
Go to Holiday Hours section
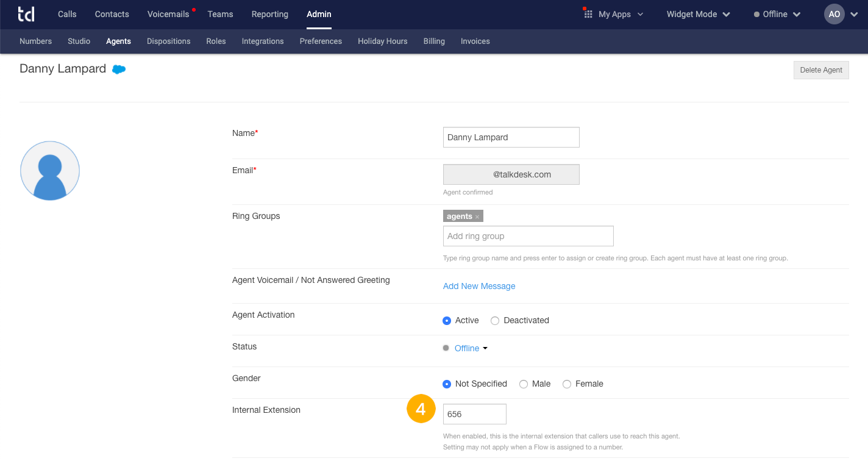coord(383,41)
